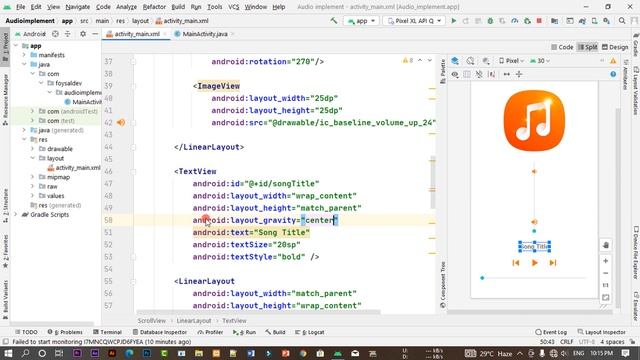
Task: Click the scroll from source target icon
Action: tap(55, 34)
